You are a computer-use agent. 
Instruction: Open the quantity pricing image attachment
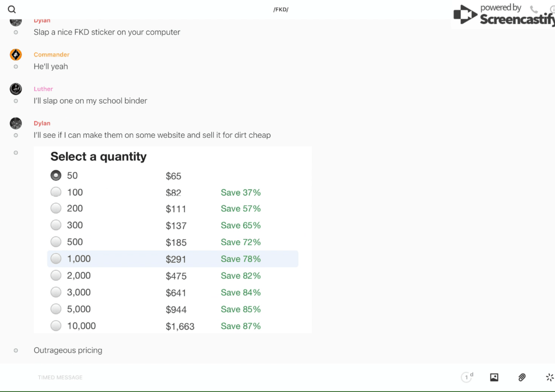173,240
